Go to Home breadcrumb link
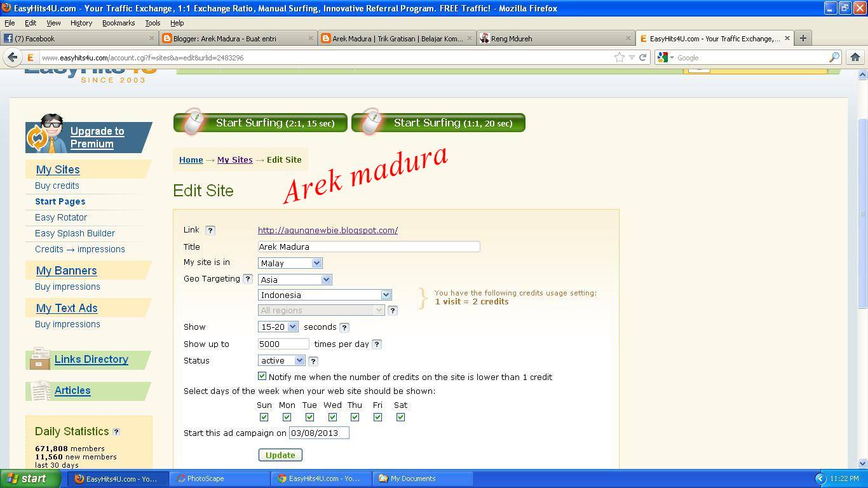Image resolution: width=868 pixels, height=488 pixels. pyautogui.click(x=191, y=159)
